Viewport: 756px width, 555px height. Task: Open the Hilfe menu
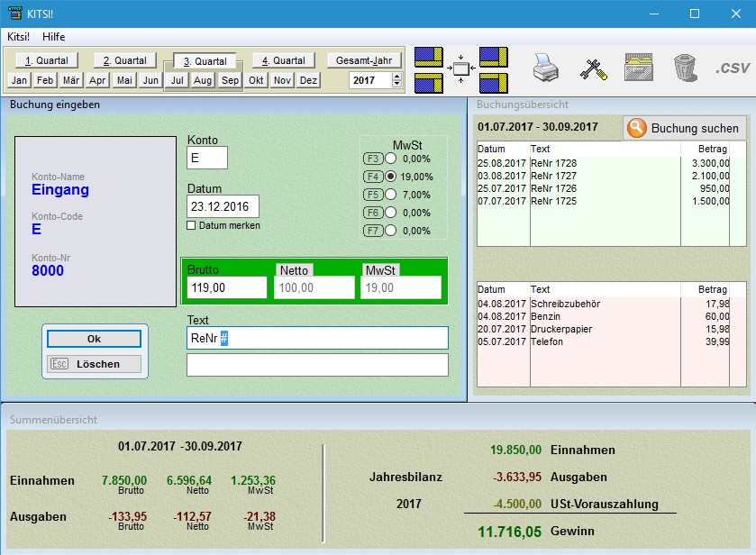[x=53, y=37]
